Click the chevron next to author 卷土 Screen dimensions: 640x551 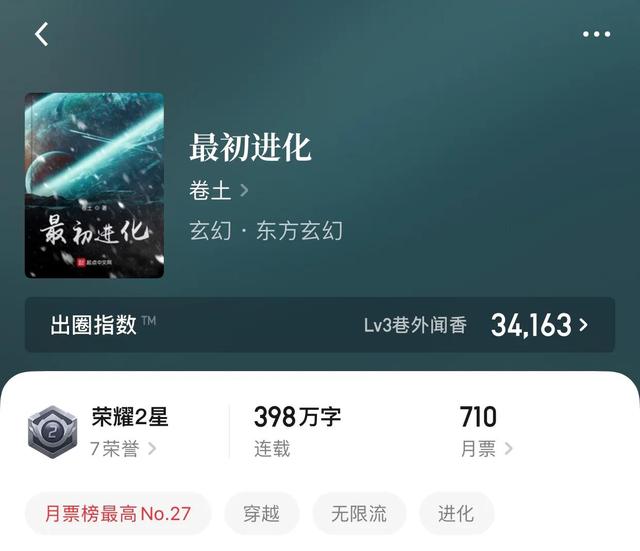(x=244, y=190)
